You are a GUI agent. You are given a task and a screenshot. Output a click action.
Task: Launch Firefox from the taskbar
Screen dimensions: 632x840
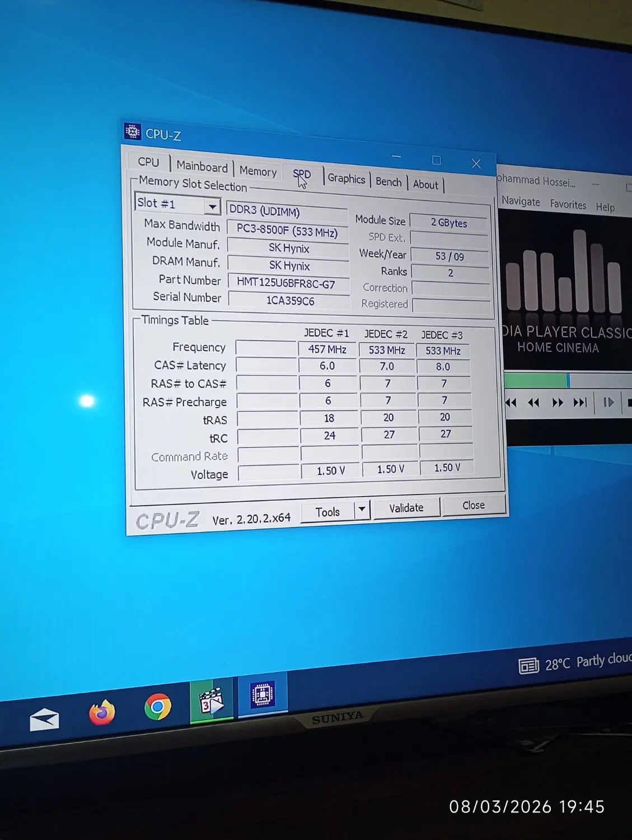[x=102, y=713]
